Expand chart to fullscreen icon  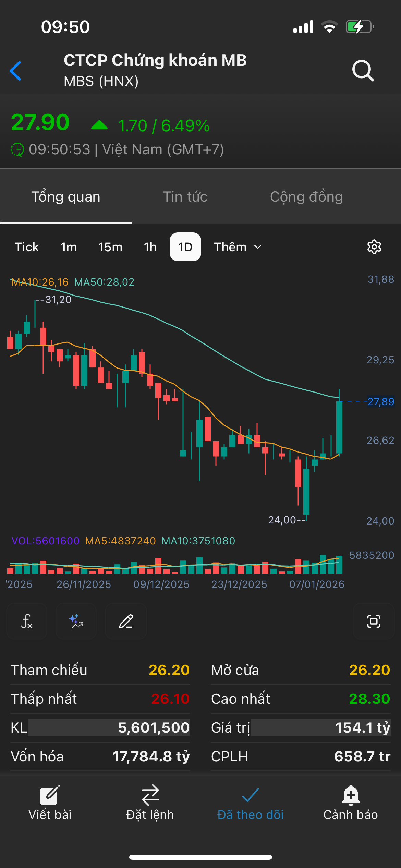coord(373,621)
